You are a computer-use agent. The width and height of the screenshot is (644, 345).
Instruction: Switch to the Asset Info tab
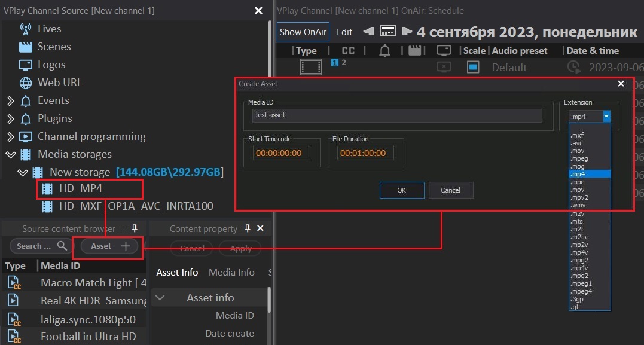point(177,273)
